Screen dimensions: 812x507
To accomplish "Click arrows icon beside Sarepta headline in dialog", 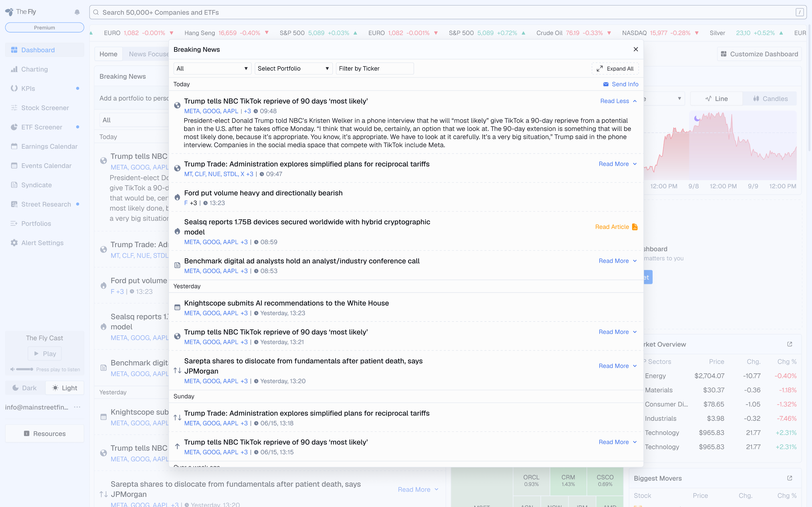I will tap(177, 371).
